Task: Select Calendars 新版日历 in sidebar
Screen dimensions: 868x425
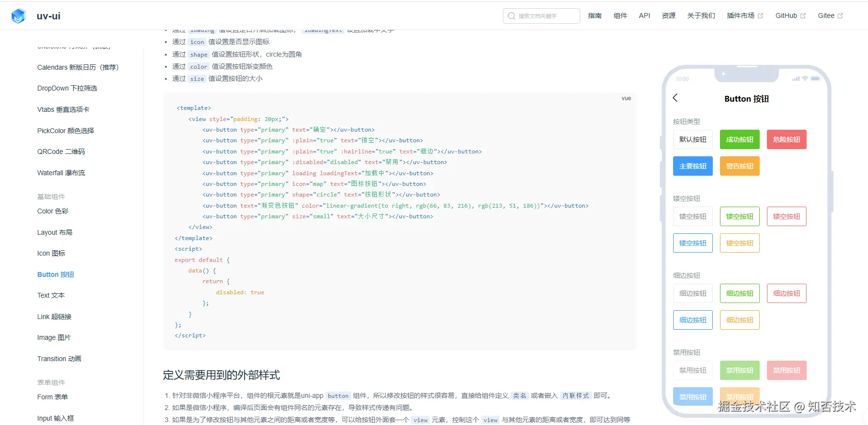Action: point(78,67)
